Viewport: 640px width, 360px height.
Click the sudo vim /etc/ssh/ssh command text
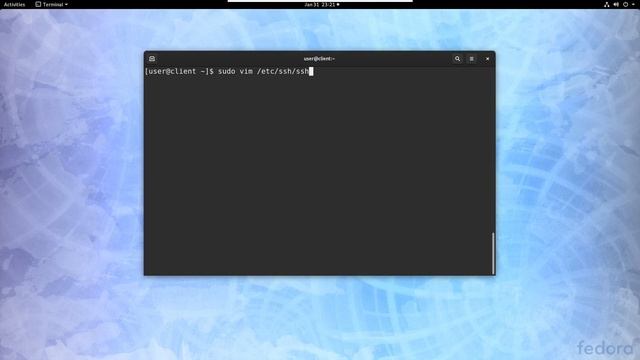(263, 71)
